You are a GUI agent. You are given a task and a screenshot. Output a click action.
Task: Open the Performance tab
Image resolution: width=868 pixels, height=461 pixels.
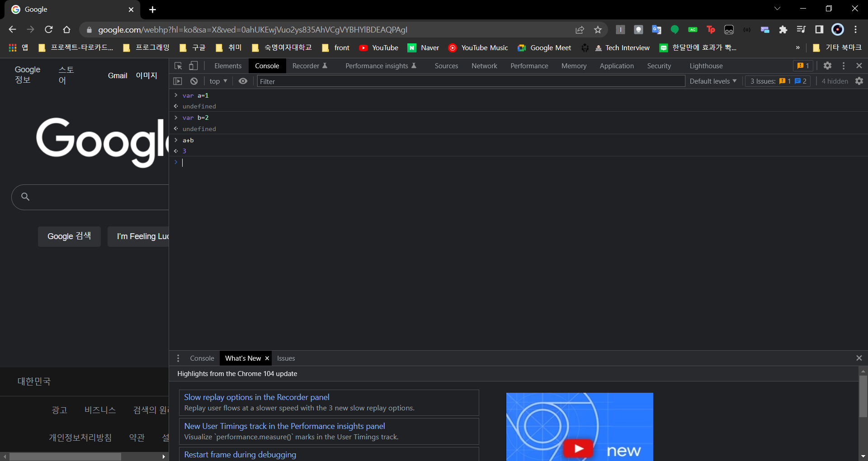pos(529,66)
